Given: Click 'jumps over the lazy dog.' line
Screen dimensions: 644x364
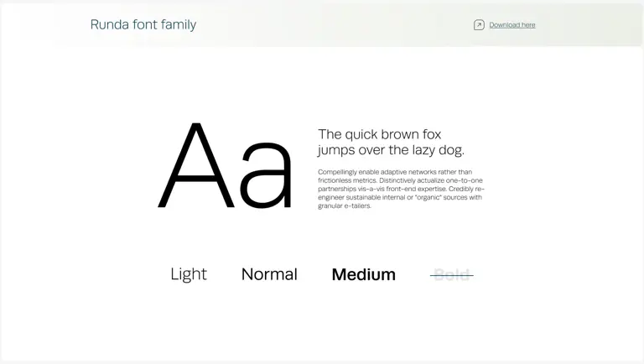Looking at the screenshot, I should 391,150.
